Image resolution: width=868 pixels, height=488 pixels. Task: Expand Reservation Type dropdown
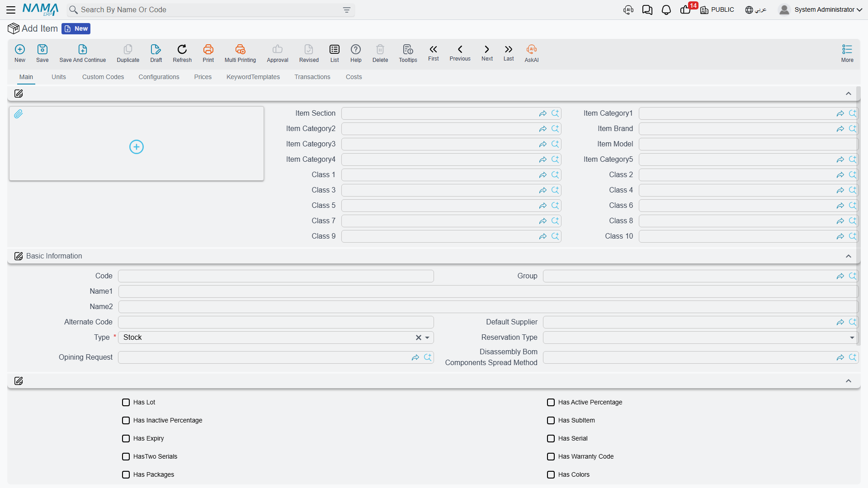[x=852, y=338]
